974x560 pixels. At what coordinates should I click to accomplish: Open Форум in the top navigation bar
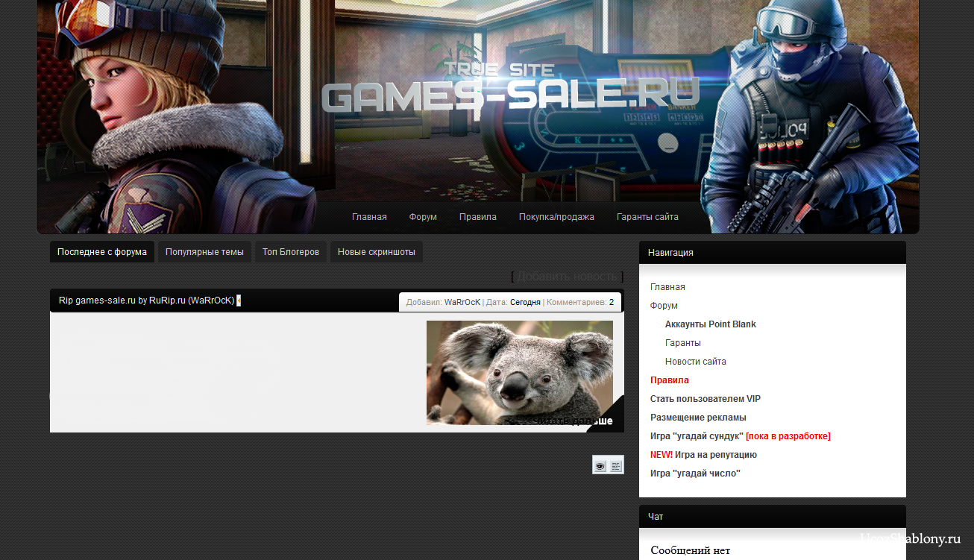(x=423, y=217)
